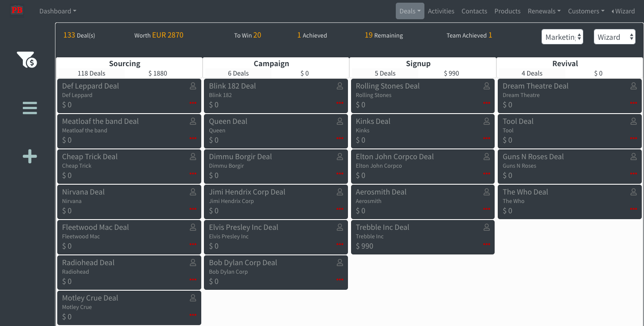Open the hamburger list view icon
This screenshot has width=644, height=326.
(30, 108)
